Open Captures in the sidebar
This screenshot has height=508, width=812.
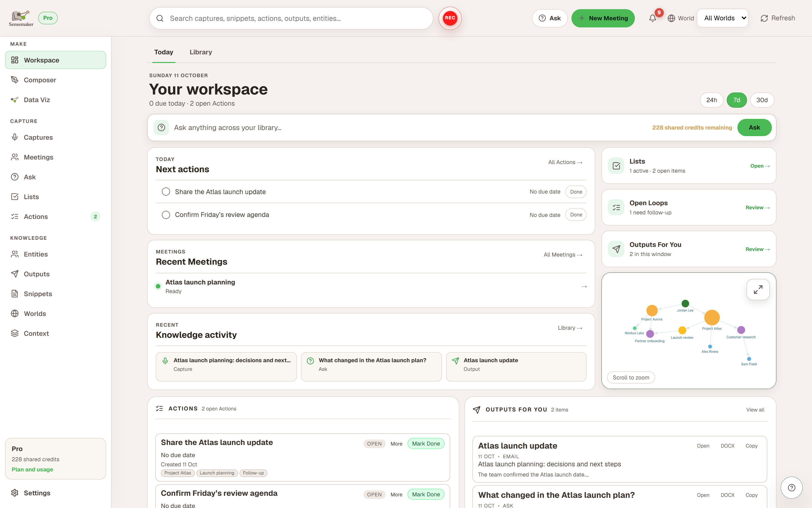click(x=55, y=137)
